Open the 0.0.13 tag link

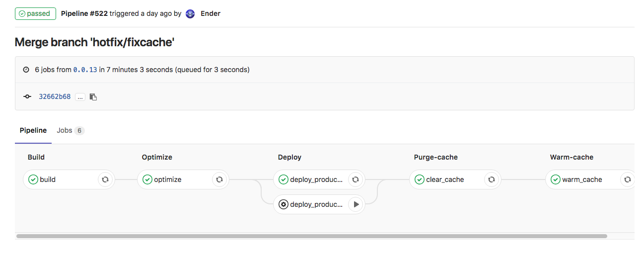coord(85,70)
